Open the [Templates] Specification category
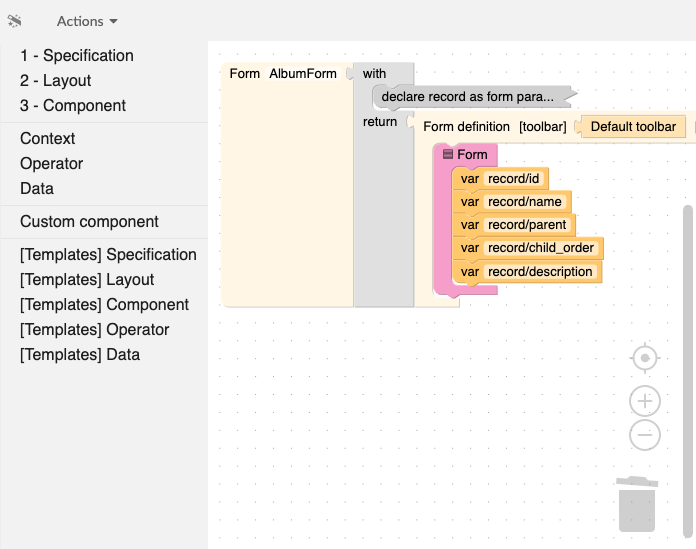The width and height of the screenshot is (696, 549). (108, 255)
